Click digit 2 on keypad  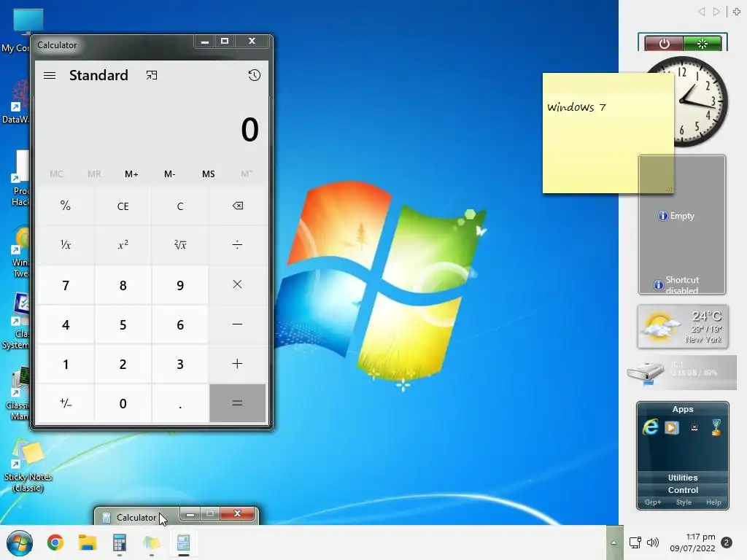(x=123, y=364)
